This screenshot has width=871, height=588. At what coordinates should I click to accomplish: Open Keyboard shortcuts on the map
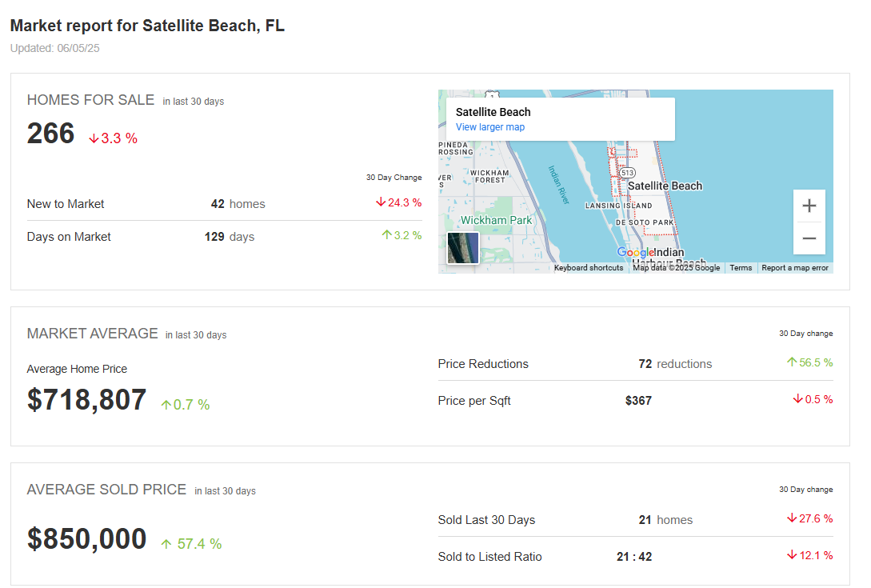pos(588,268)
